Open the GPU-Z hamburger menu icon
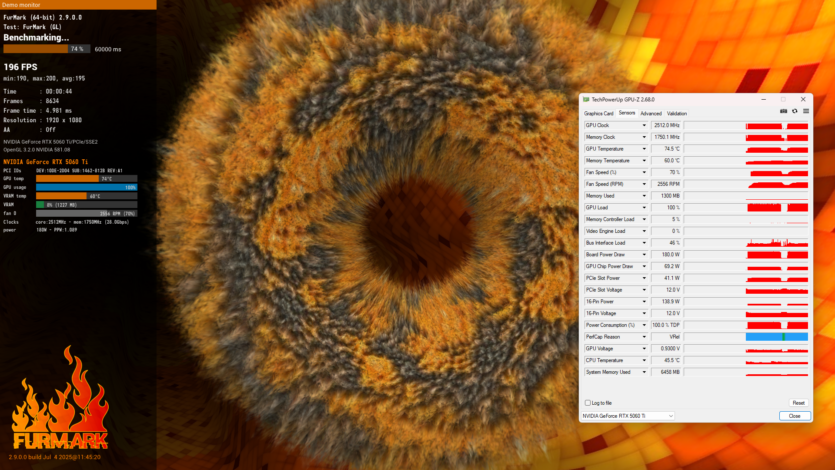The width and height of the screenshot is (835, 470). coord(806,111)
